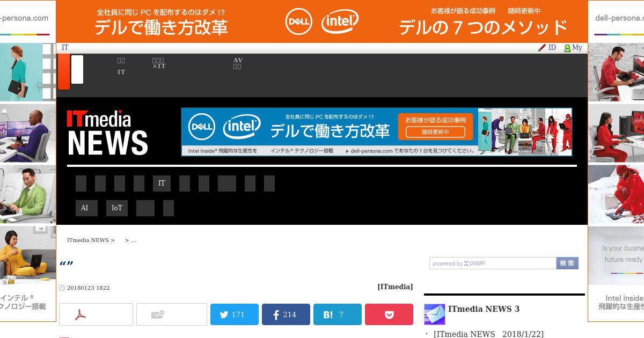Click the pencil ID registration icon
The width and height of the screenshot is (644, 338).
pos(542,48)
